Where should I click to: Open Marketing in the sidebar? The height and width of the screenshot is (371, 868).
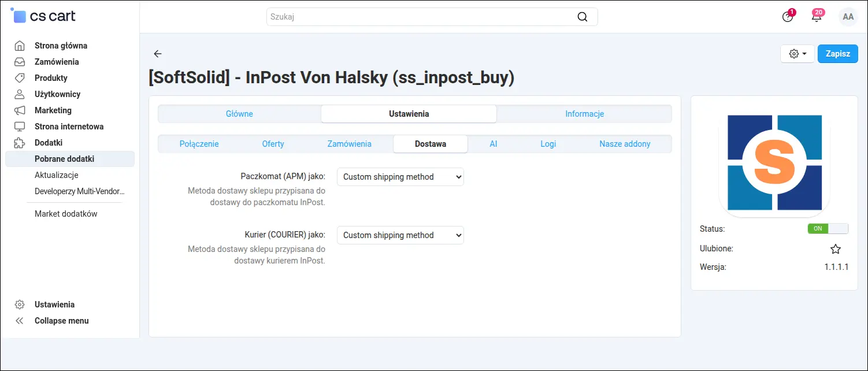(53, 110)
